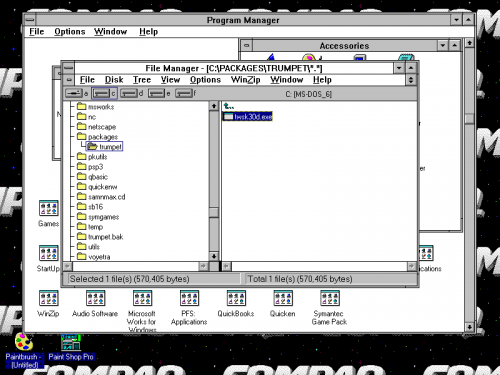Screen dimensions: 500x375
Task: Open the trumpet.bak folder
Action: 100,237
